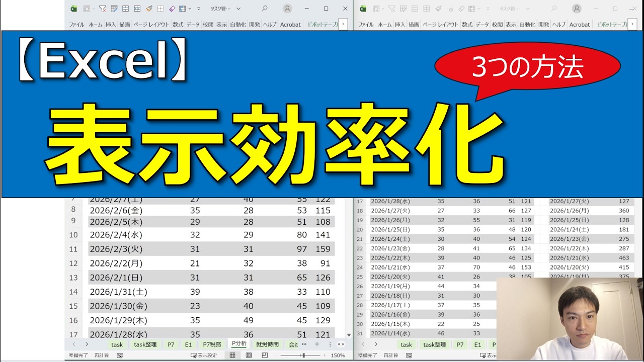
Task: Click the freeze panes icon in left window
Action: click(x=125, y=9)
